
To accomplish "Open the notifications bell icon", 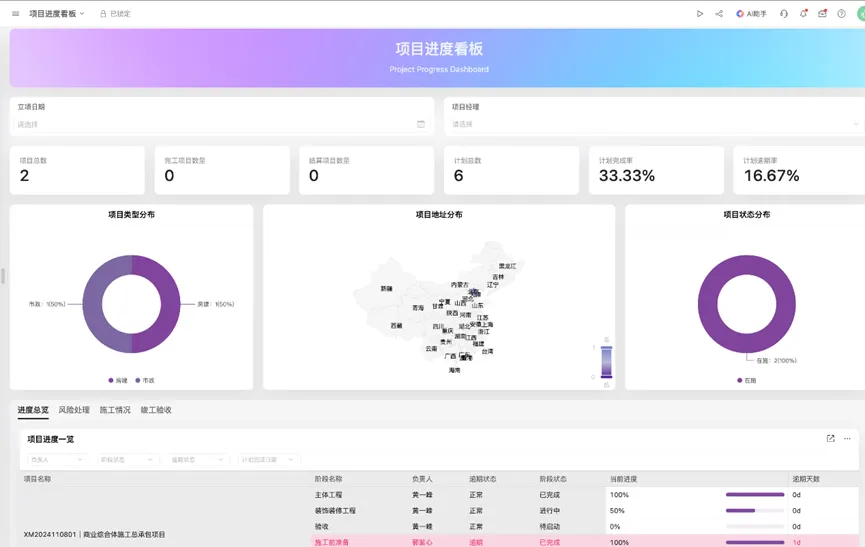I will point(803,14).
